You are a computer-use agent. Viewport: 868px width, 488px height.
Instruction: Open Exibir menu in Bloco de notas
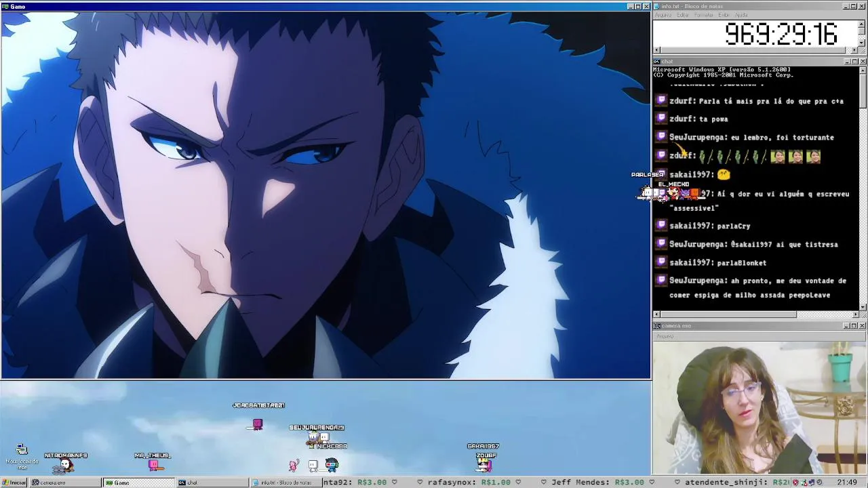point(724,15)
